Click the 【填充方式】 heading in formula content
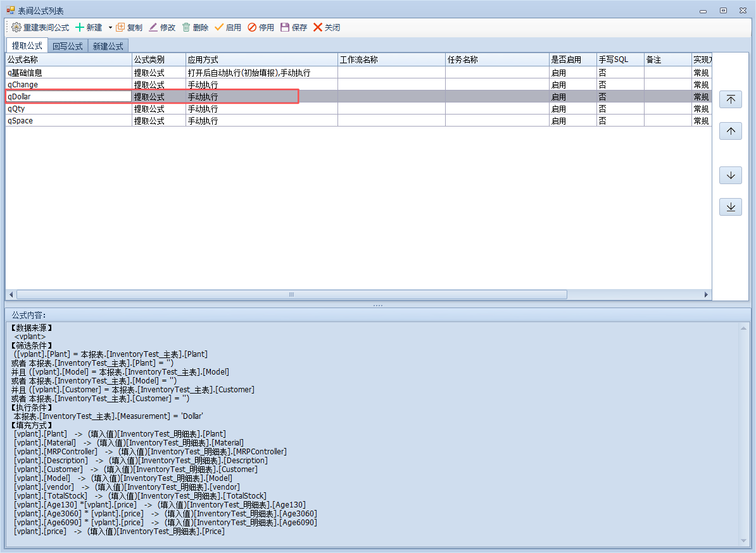The height and width of the screenshot is (553, 756). pos(32,425)
